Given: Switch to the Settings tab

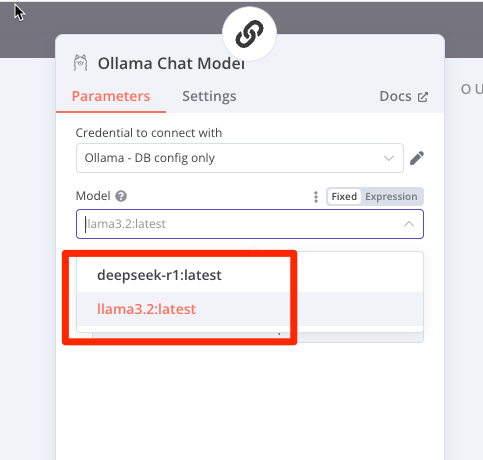Looking at the screenshot, I should [209, 96].
